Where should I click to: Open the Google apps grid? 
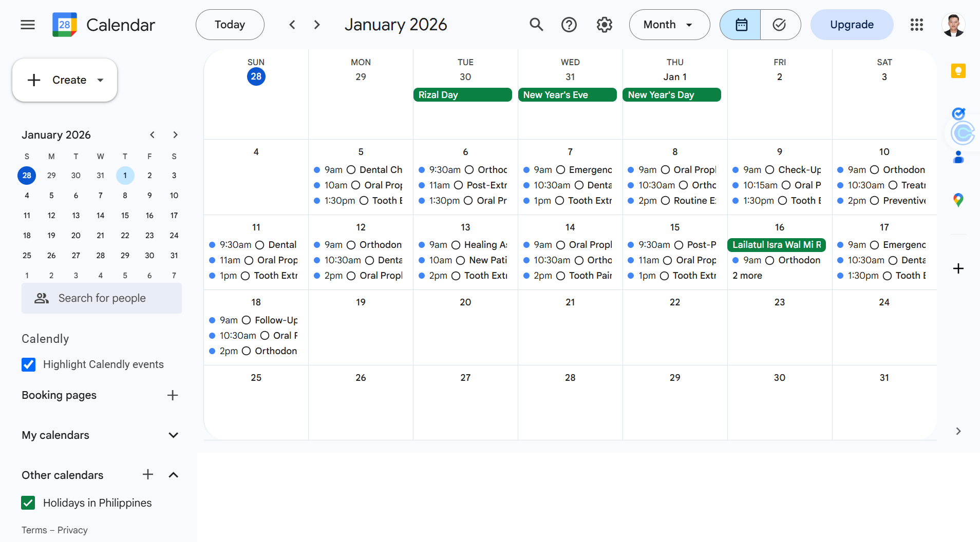click(917, 25)
